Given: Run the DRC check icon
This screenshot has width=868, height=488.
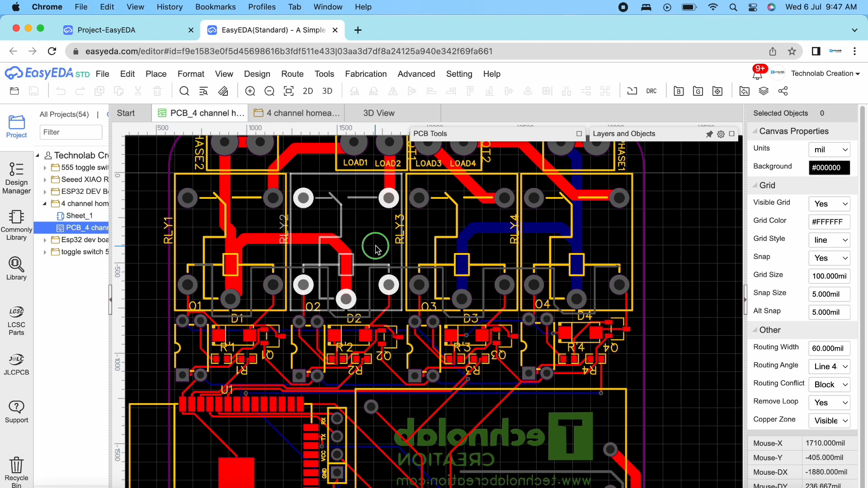Looking at the screenshot, I should 651,91.
